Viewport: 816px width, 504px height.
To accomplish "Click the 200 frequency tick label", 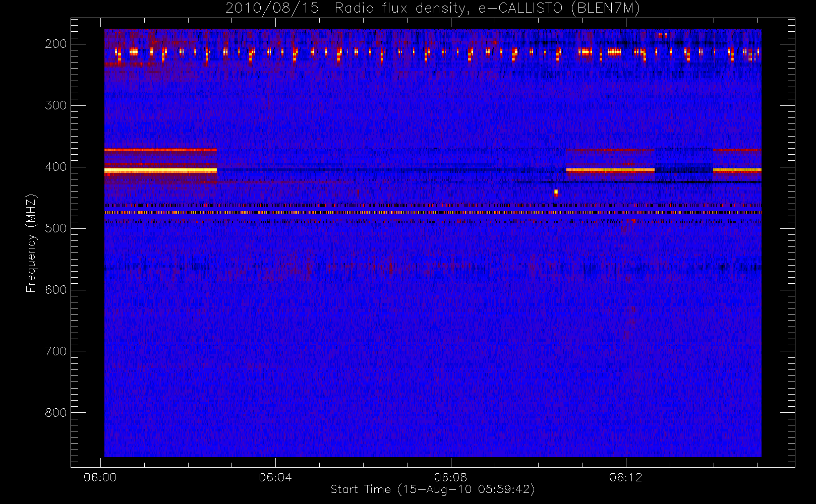I will point(56,44).
